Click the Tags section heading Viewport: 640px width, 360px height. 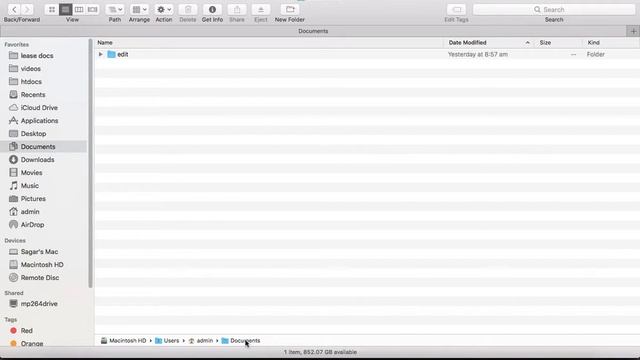(11, 320)
